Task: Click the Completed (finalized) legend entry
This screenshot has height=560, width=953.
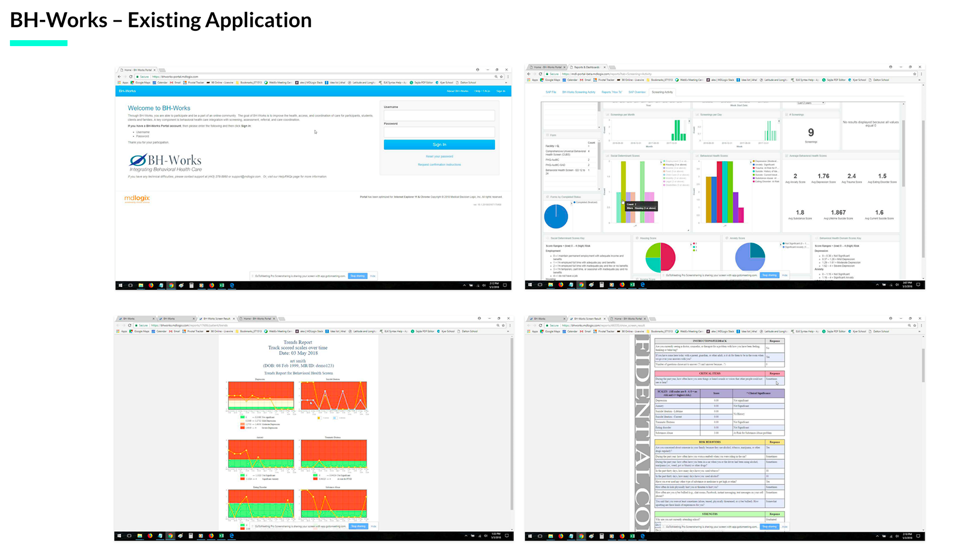Action: pyautogui.click(x=586, y=202)
